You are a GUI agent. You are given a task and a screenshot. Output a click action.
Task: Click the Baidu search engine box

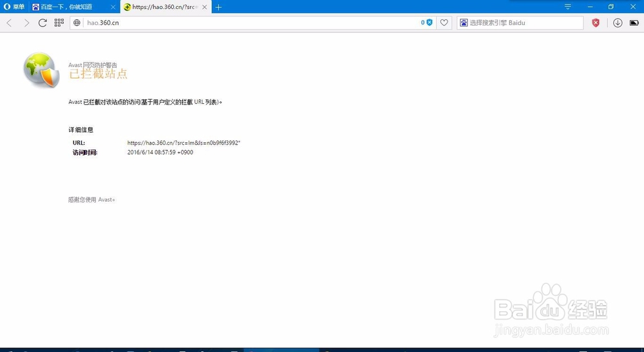[520, 23]
